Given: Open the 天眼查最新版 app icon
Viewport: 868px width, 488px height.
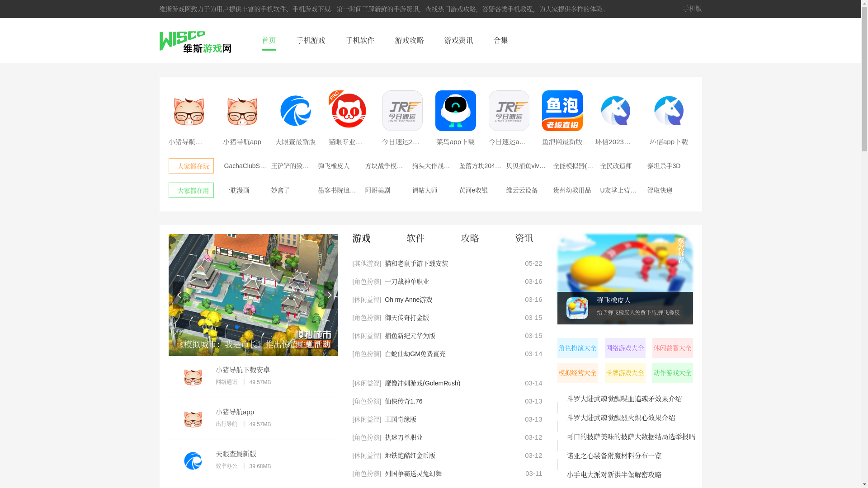Looking at the screenshot, I should (x=295, y=111).
